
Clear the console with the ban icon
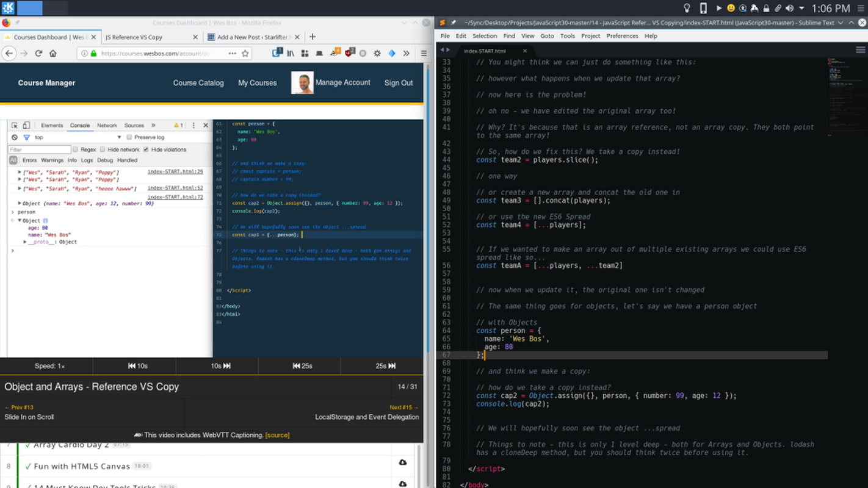click(x=15, y=137)
